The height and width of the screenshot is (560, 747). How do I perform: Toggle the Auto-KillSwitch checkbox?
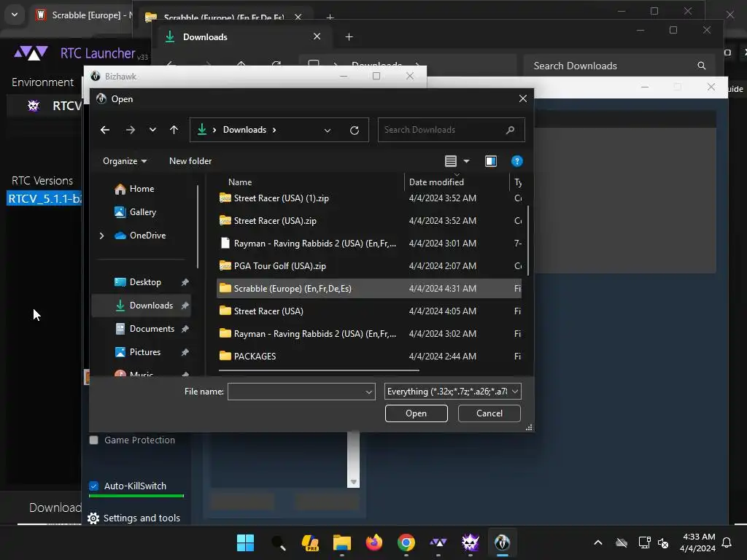click(x=94, y=486)
